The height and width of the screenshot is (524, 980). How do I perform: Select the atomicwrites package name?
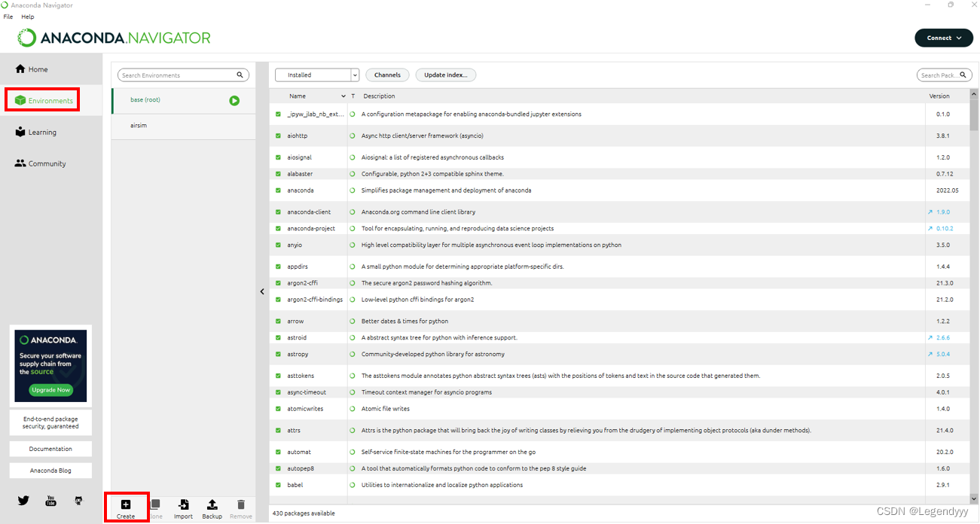(305, 409)
